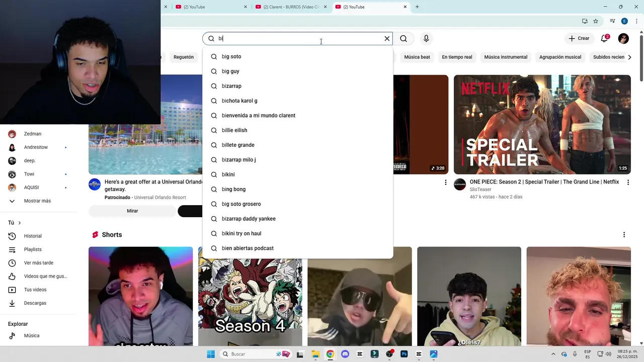Pick the 'bizarrap milo j' suggestion
The height and width of the screenshot is (362, 644).
[297, 160]
